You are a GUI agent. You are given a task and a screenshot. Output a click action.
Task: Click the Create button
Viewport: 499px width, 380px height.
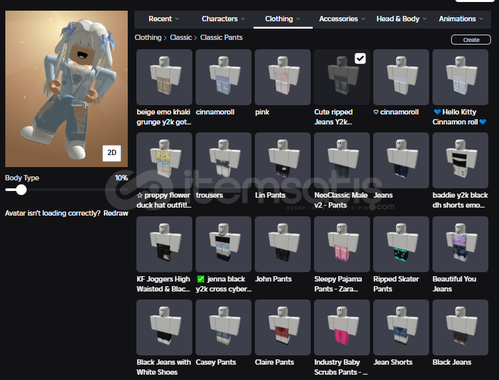[471, 40]
